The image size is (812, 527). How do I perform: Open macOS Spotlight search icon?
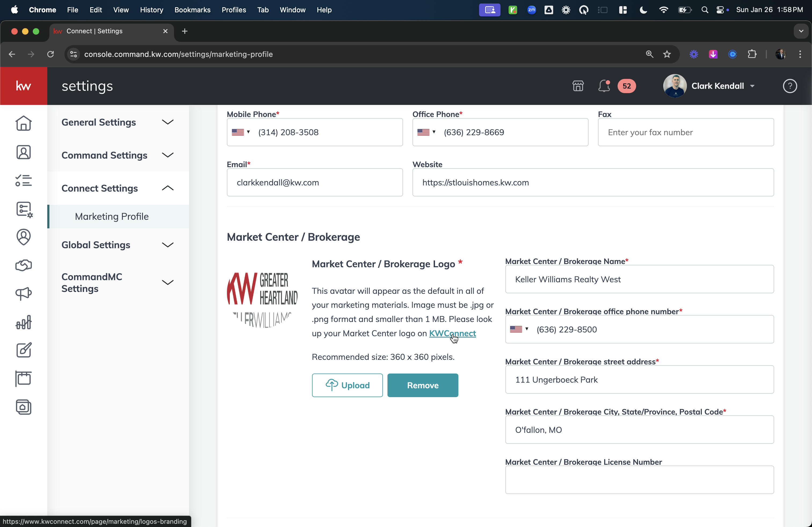coord(705,10)
